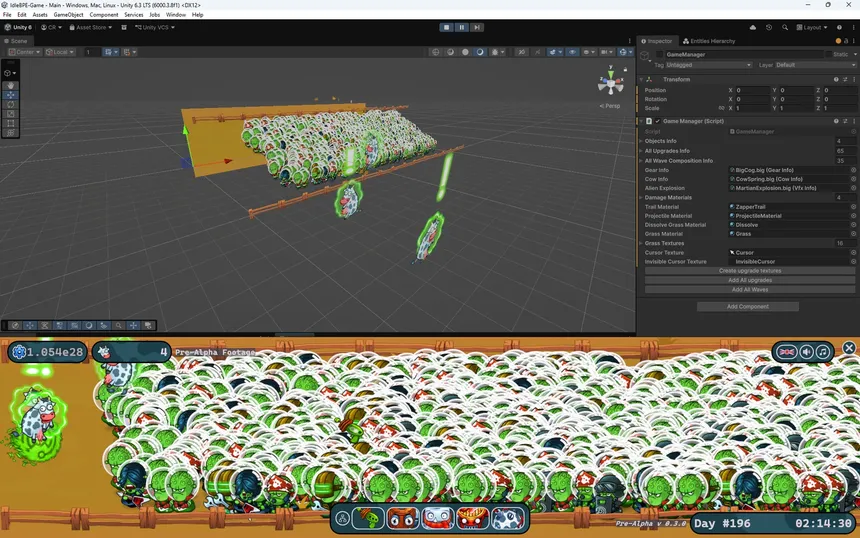
Task: Click the Add Component button
Action: pyautogui.click(x=746, y=306)
